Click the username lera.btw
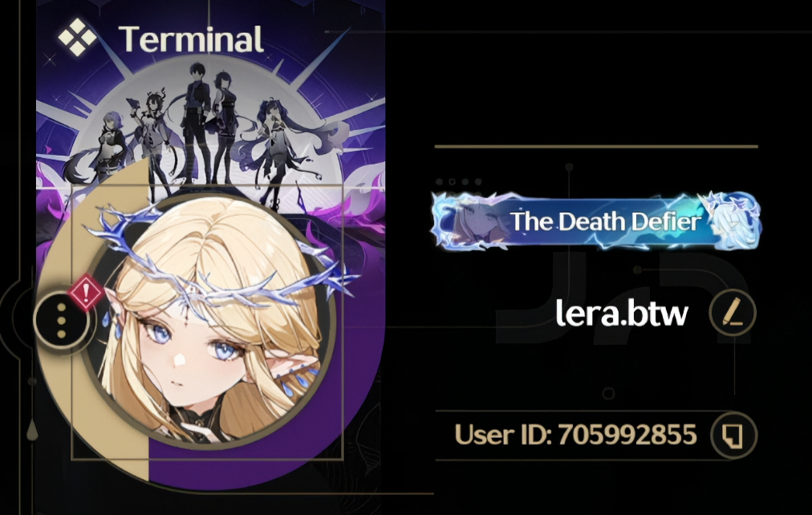The width and height of the screenshot is (812, 515). tap(622, 313)
